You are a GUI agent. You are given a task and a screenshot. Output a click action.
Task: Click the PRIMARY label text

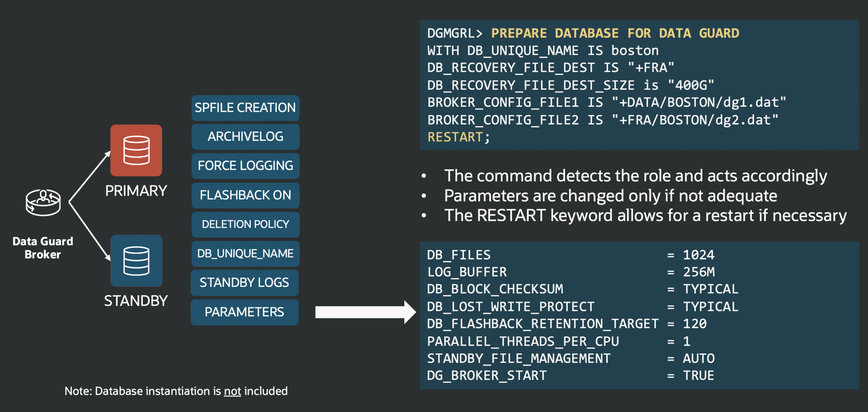click(x=136, y=191)
